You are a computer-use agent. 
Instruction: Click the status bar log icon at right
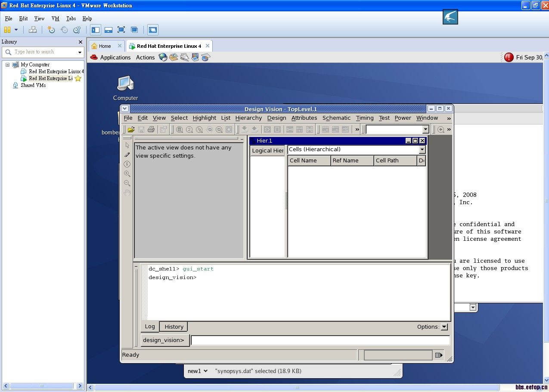tap(438, 355)
